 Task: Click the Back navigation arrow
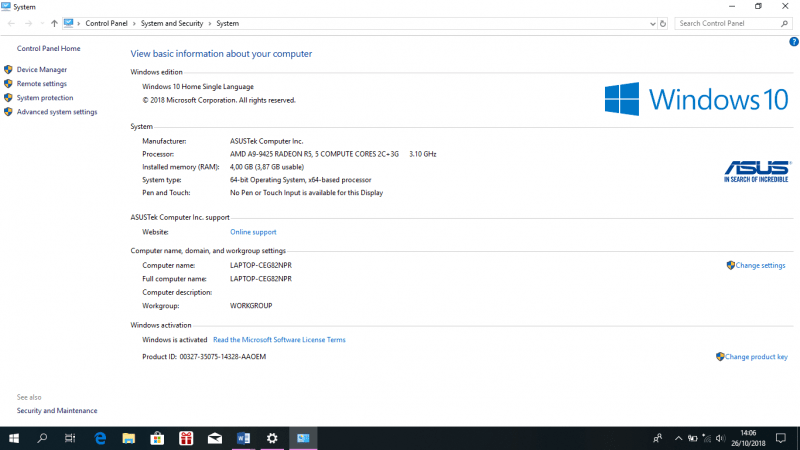pyautogui.click(x=11, y=23)
